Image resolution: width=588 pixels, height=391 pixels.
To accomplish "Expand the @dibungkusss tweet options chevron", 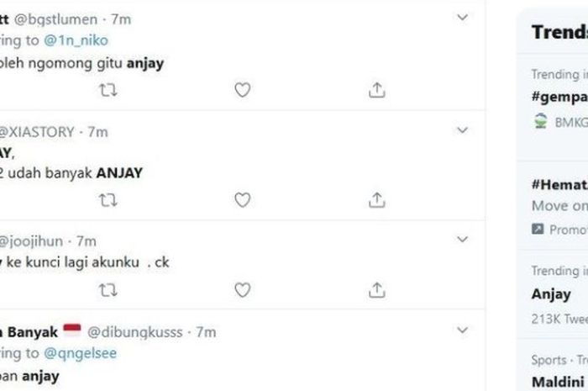I will point(462,330).
